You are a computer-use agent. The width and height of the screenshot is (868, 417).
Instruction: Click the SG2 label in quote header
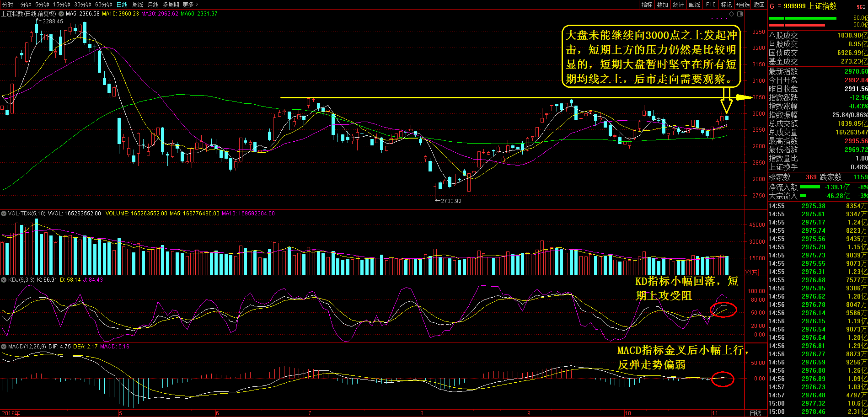click(861, 7)
